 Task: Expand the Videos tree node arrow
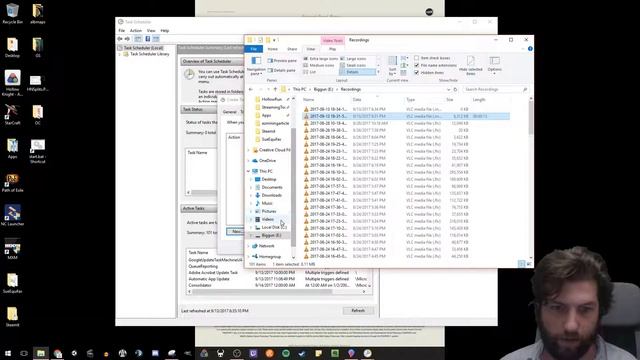[251, 220]
